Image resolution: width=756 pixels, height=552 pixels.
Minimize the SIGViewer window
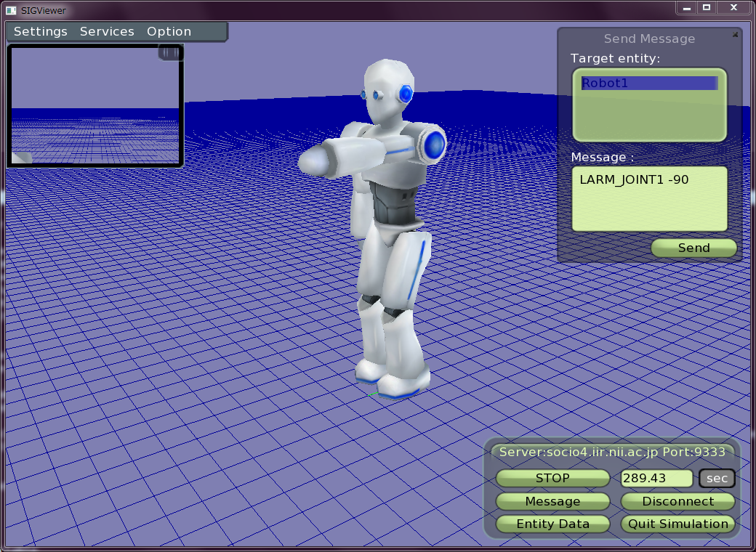pos(687,7)
